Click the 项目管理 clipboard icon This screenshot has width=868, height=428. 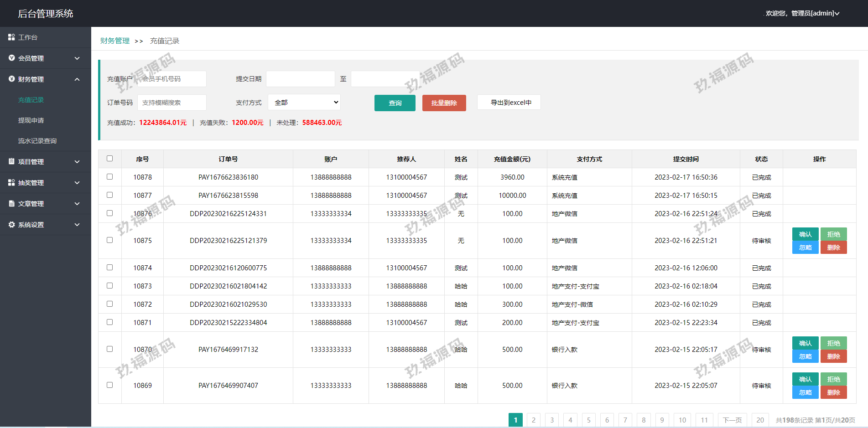11,161
